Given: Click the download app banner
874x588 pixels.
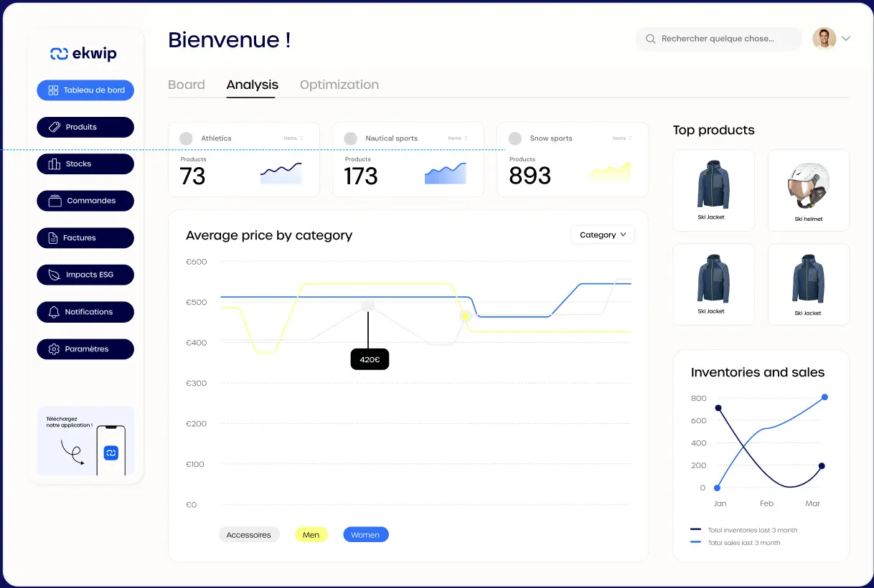Looking at the screenshot, I should [x=85, y=440].
